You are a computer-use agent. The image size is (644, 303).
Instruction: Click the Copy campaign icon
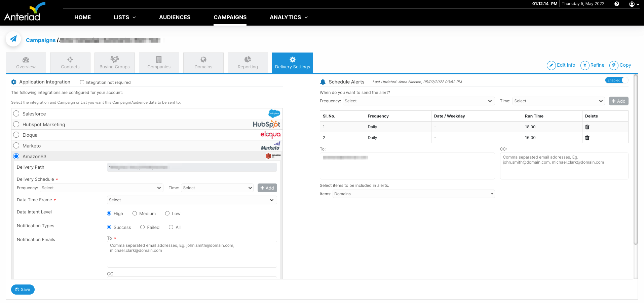point(614,65)
